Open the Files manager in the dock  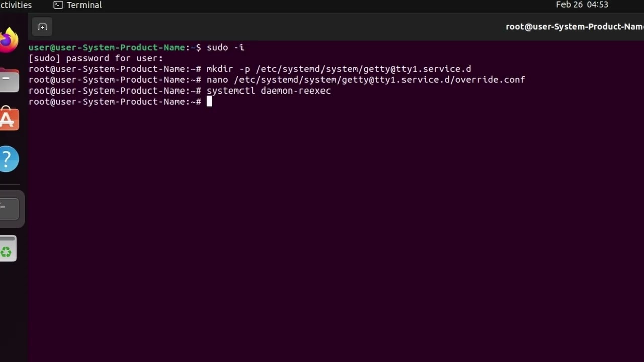[x=9, y=80]
